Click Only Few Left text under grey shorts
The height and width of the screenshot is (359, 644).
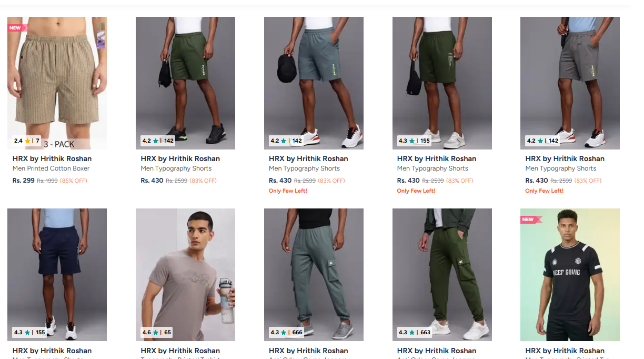click(545, 191)
